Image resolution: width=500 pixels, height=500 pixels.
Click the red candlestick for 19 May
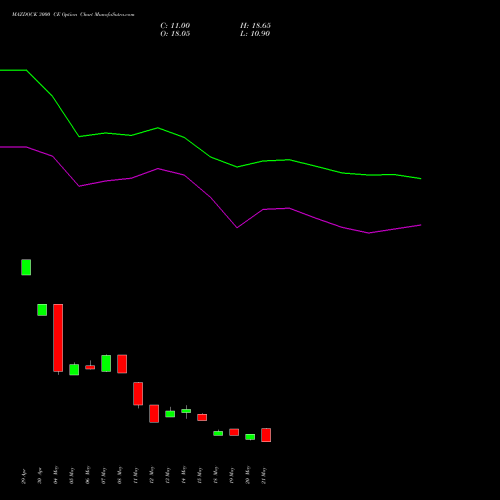(234, 432)
